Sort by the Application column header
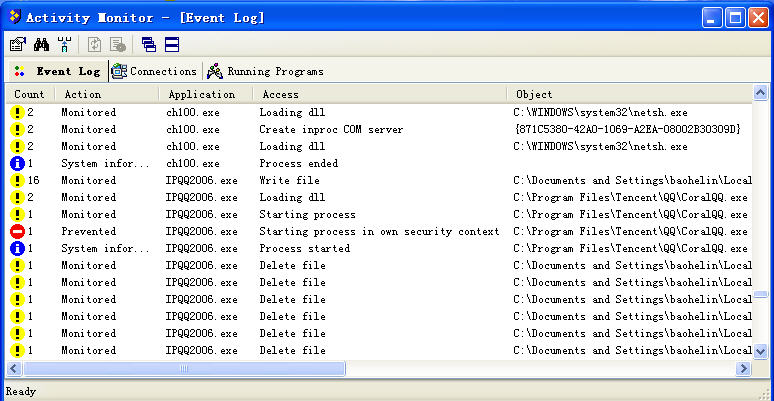The height and width of the screenshot is (401, 774). tap(205, 94)
